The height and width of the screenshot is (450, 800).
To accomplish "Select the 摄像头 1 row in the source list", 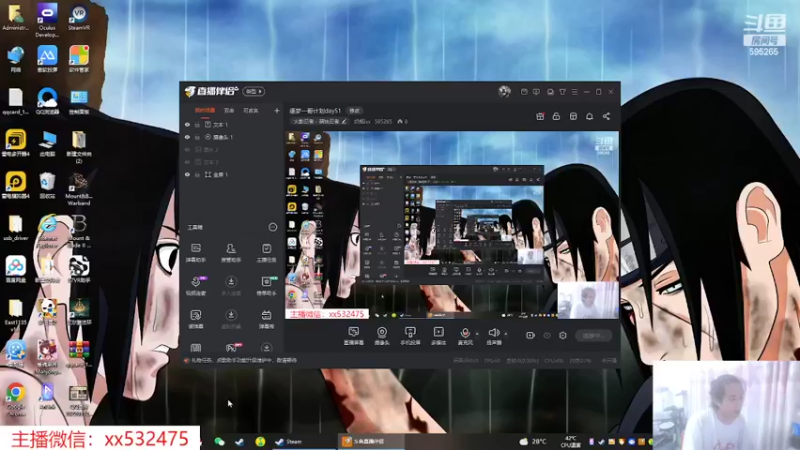I will point(232,137).
